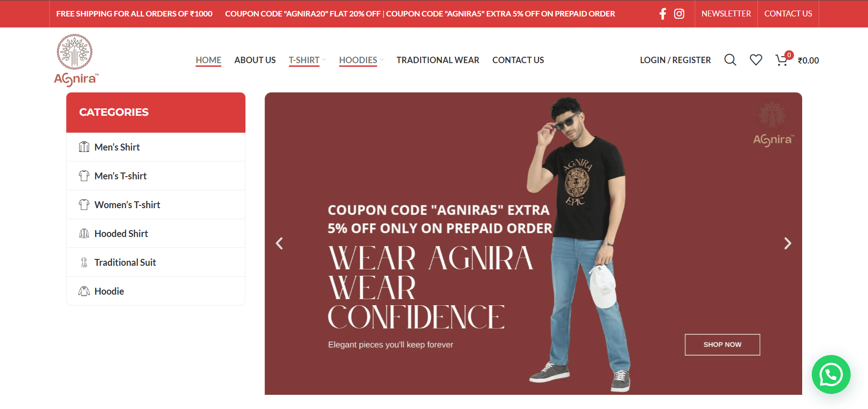This screenshot has height=409, width=868.
Task: Show next banner slide
Action: tap(787, 243)
